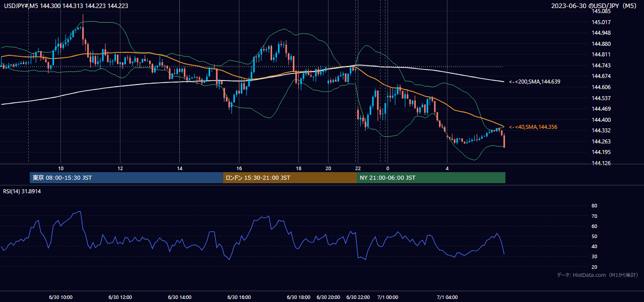Click price axis value 144.263
Viewport: 644px width, 302px height.
[x=601, y=141]
